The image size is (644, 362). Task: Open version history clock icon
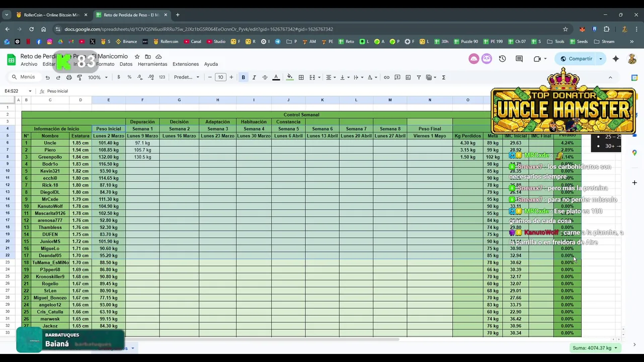coord(502,59)
